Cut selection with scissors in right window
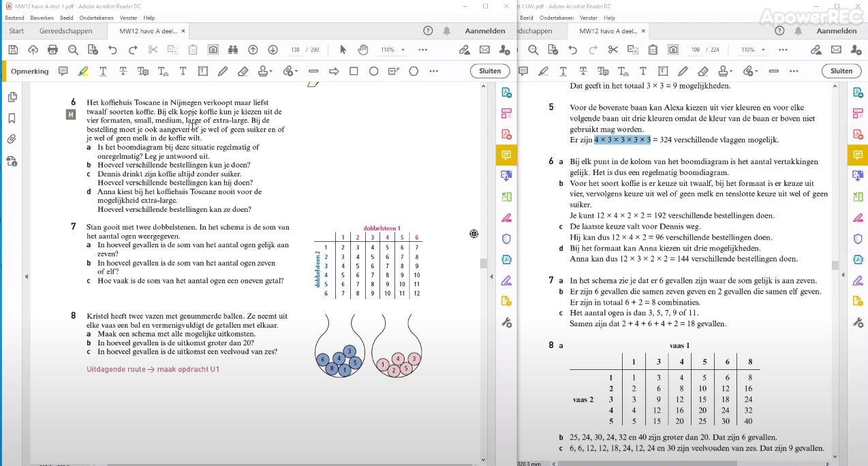The width and height of the screenshot is (868, 466). tap(613, 50)
